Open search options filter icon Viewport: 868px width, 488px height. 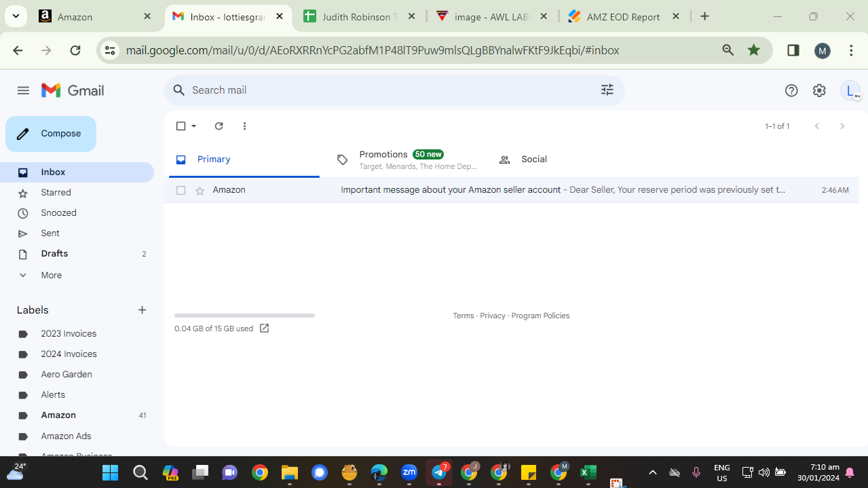coord(607,90)
